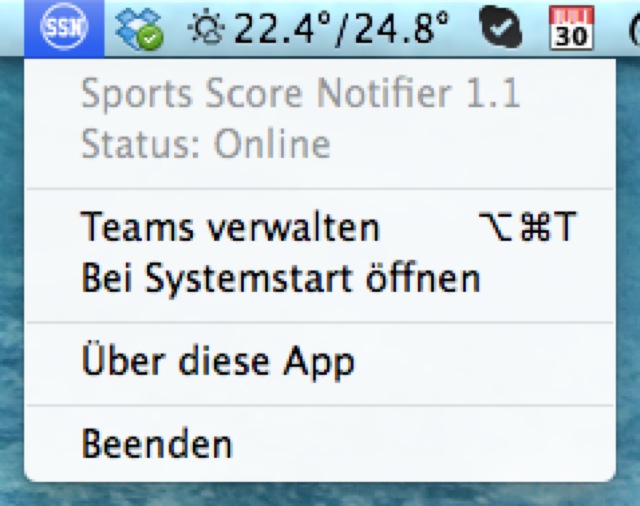Click the ⌥⌘T shortcut hint
Viewport: 640px width, 506px height.
[527, 226]
